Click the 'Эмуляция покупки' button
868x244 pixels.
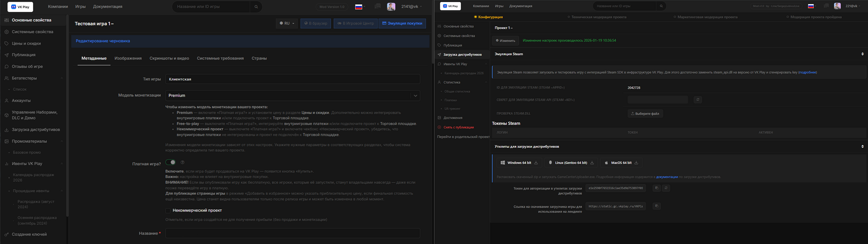pos(402,23)
